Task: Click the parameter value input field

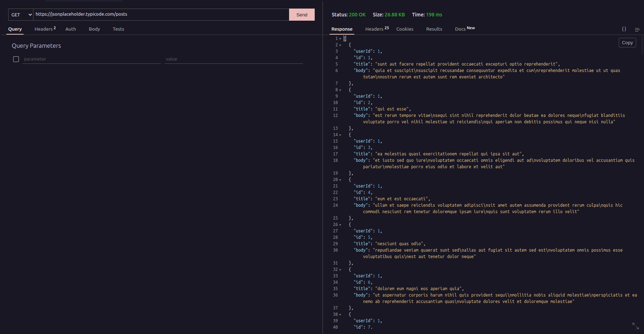Action: tap(233, 59)
